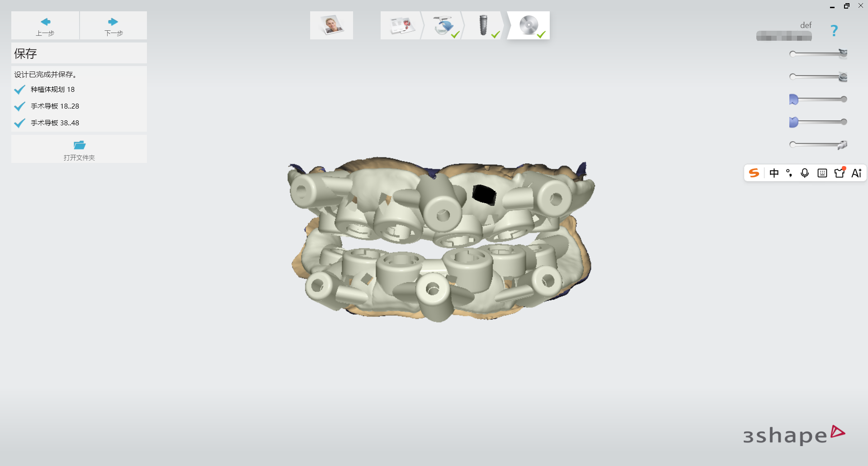Minimize the application window

[832, 6]
